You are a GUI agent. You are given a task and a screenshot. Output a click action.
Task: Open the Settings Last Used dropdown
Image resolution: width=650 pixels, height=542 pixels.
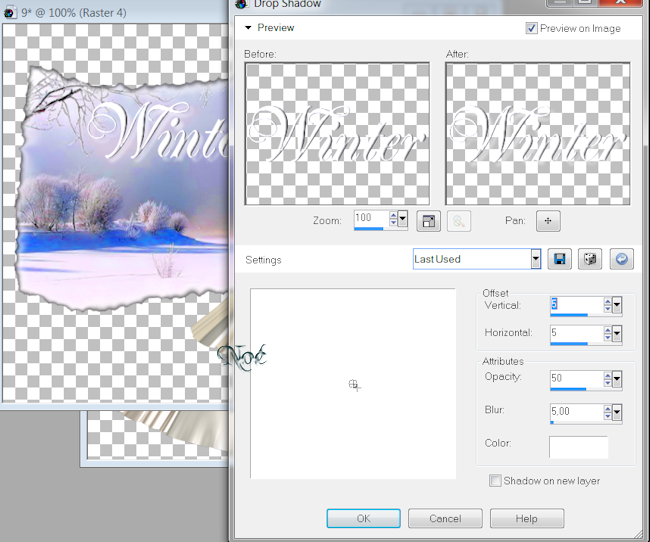[x=536, y=259]
